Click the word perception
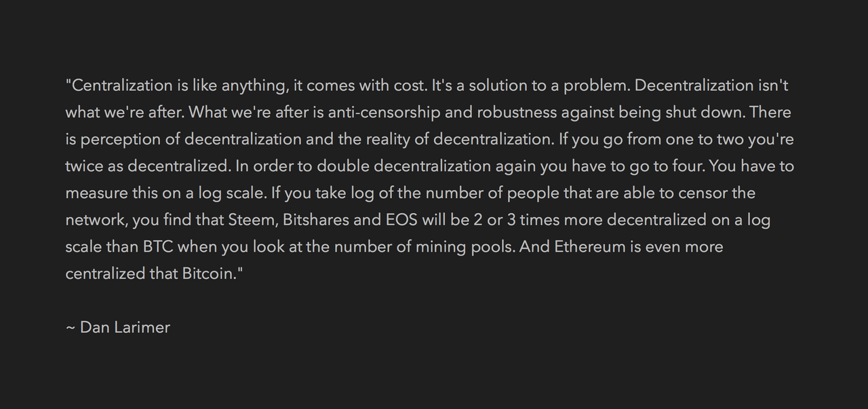 click(119, 140)
